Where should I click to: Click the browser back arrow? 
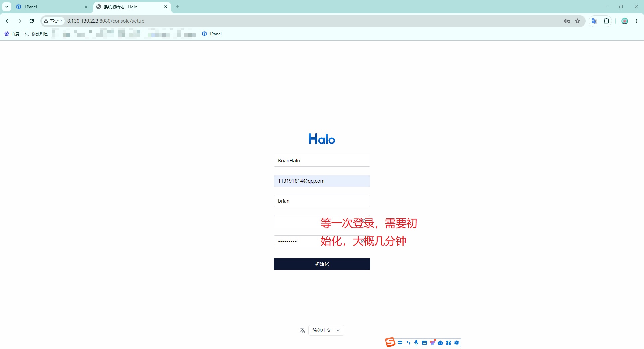pyautogui.click(x=7, y=21)
